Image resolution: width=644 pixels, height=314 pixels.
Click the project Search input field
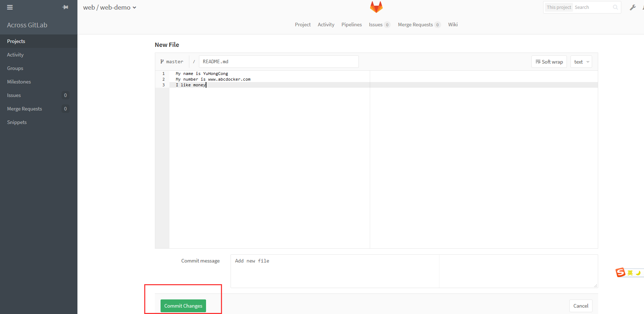coord(592,7)
